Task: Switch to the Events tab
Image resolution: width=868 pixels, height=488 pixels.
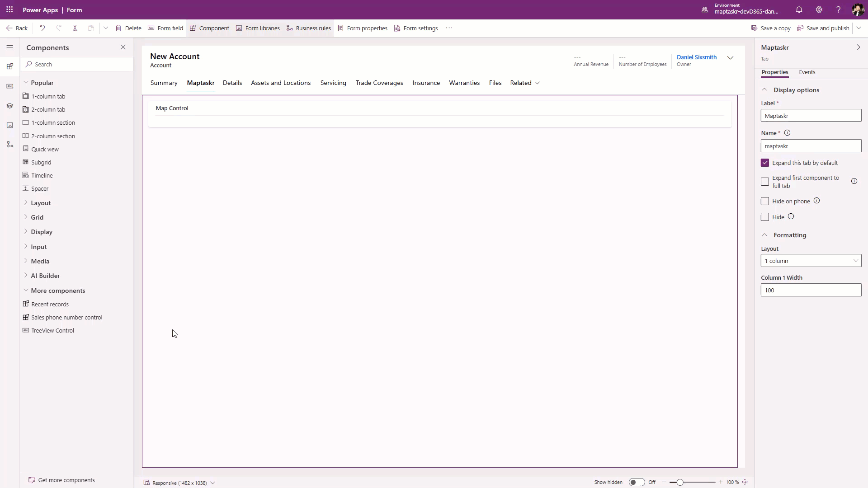Action: 807,72
